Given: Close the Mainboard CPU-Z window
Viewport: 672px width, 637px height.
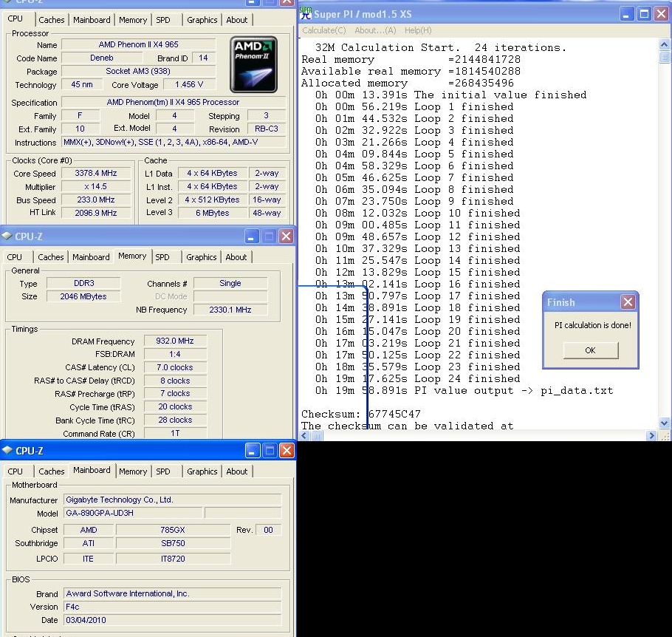Looking at the screenshot, I should 287,450.
